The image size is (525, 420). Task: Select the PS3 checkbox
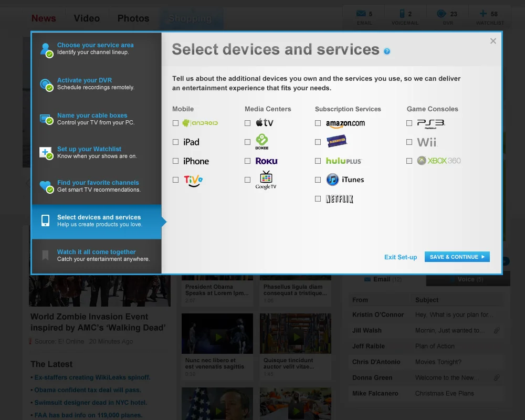tap(409, 123)
